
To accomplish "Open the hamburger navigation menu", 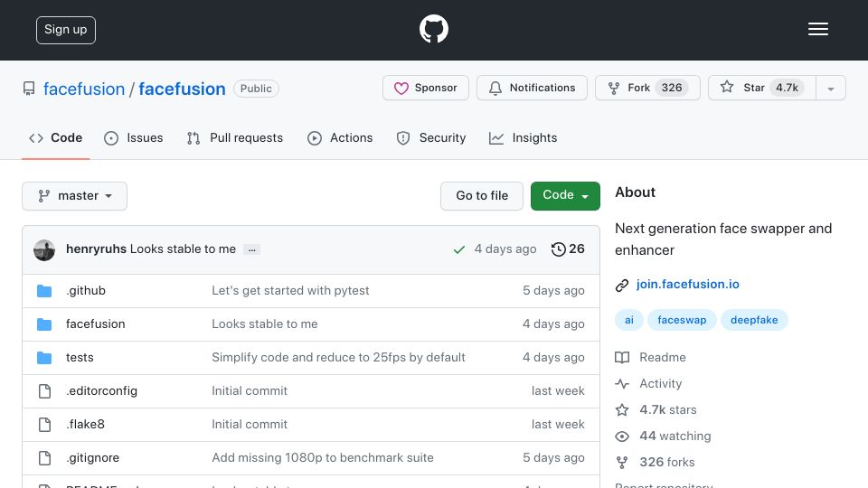I will (817, 29).
